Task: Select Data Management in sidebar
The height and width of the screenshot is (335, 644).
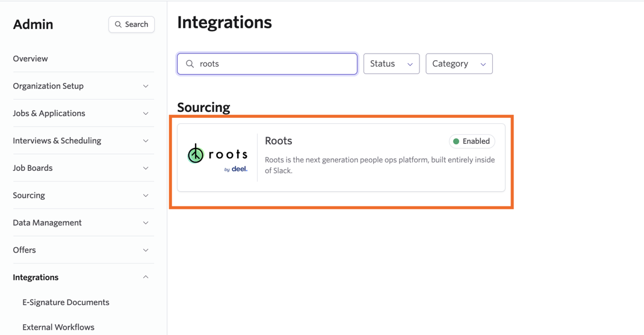Action: (x=47, y=223)
